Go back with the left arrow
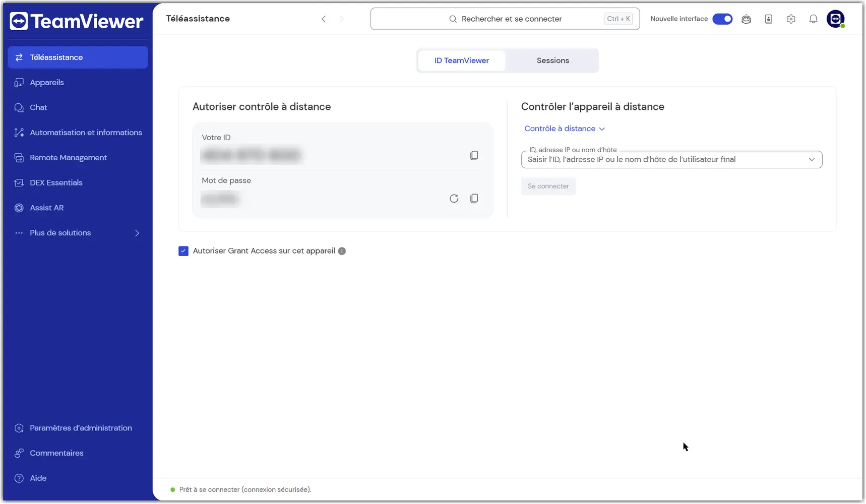Screen dimensions: 866x504 (324, 19)
